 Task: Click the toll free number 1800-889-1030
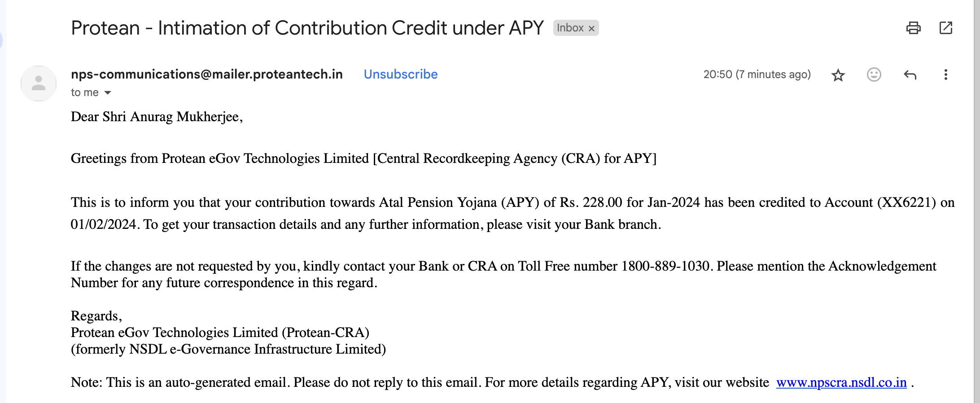point(665,266)
